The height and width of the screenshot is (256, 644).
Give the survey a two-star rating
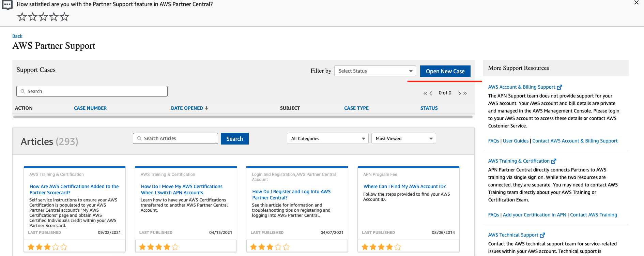(33, 17)
